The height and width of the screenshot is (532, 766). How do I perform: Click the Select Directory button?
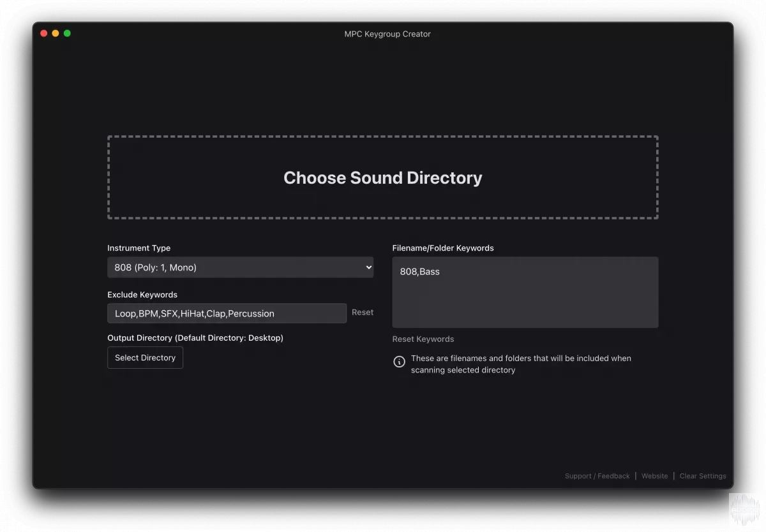click(145, 358)
